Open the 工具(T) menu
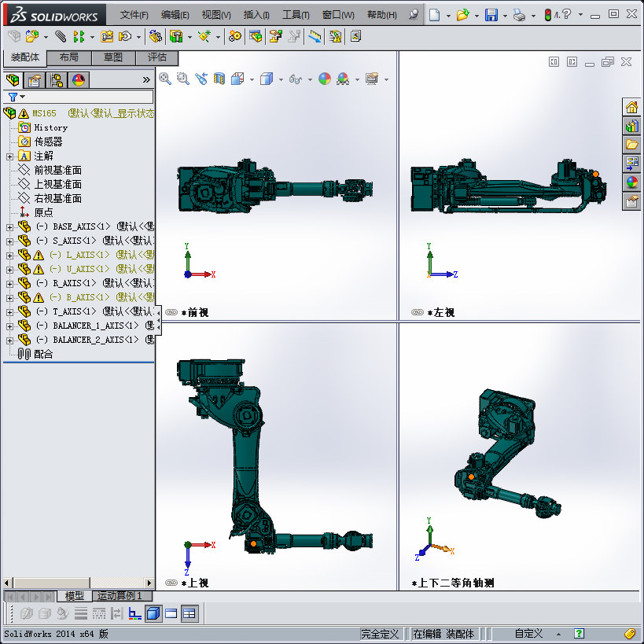644x644 pixels. click(x=296, y=15)
